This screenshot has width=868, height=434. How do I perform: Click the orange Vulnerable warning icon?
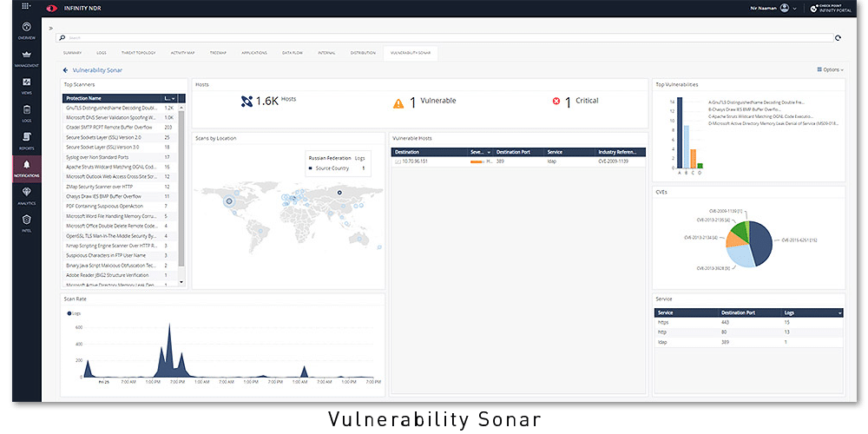[398, 103]
